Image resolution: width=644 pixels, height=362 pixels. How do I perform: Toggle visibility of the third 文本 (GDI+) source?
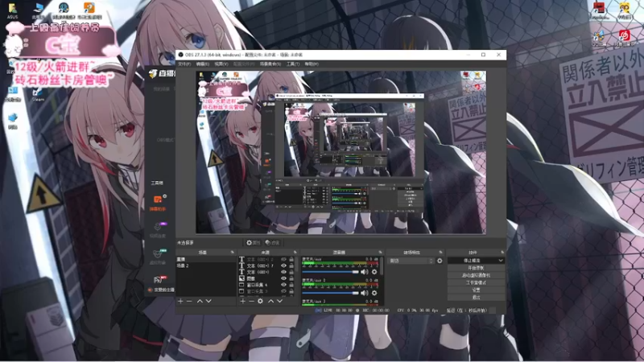pos(283,272)
